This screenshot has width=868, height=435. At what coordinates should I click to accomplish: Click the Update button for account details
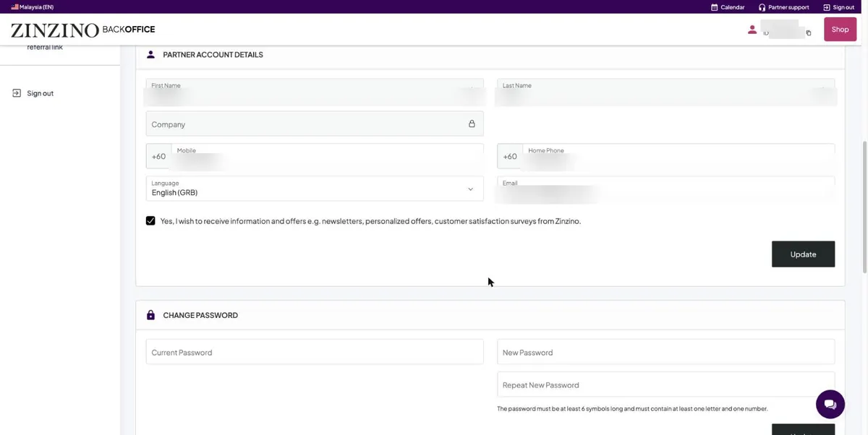803,254
